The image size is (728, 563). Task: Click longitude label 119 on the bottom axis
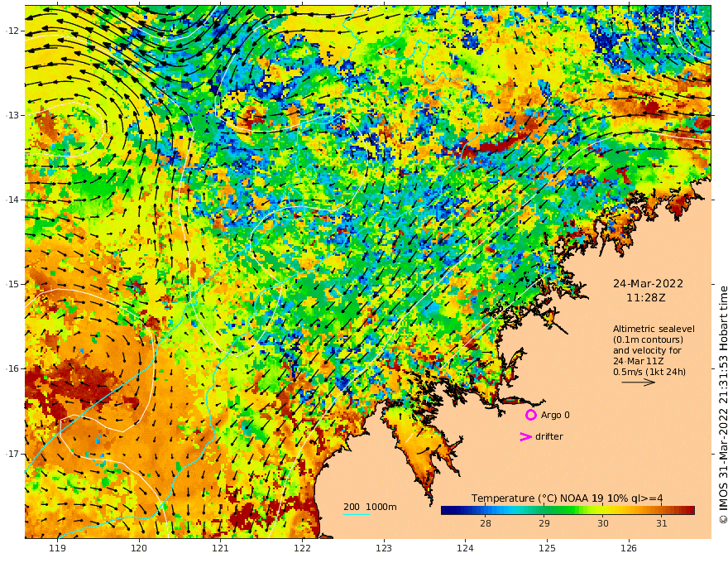[57, 549]
